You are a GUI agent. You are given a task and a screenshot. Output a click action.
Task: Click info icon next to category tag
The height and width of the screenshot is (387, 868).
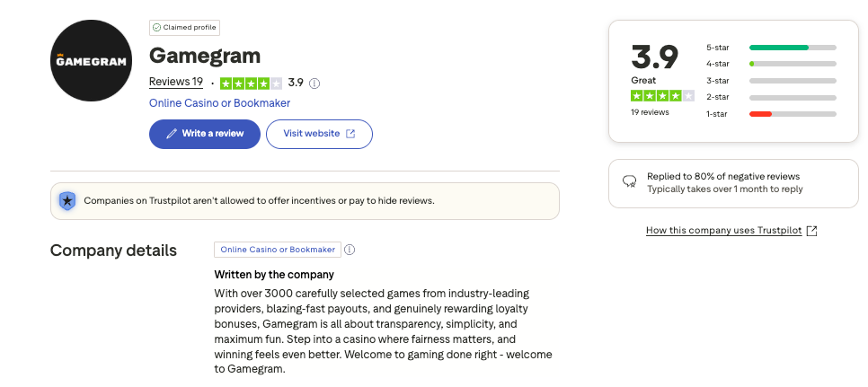(350, 250)
